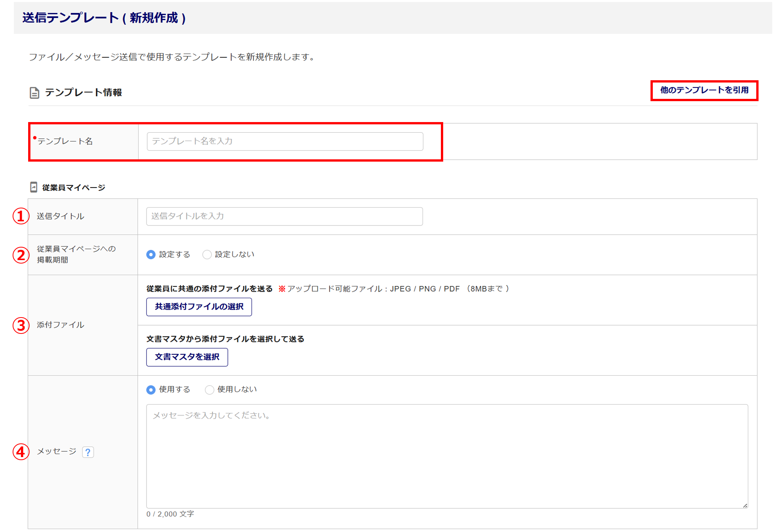Click the template info document icon

click(x=34, y=93)
